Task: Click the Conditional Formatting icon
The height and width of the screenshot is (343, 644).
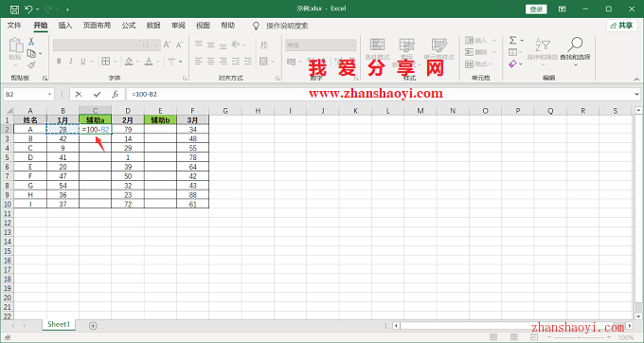Action: coord(378,45)
